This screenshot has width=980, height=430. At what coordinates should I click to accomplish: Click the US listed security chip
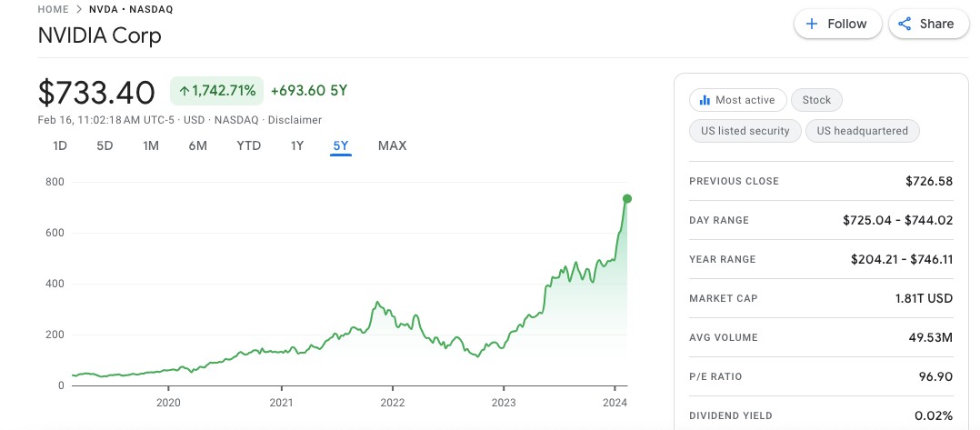pos(745,131)
